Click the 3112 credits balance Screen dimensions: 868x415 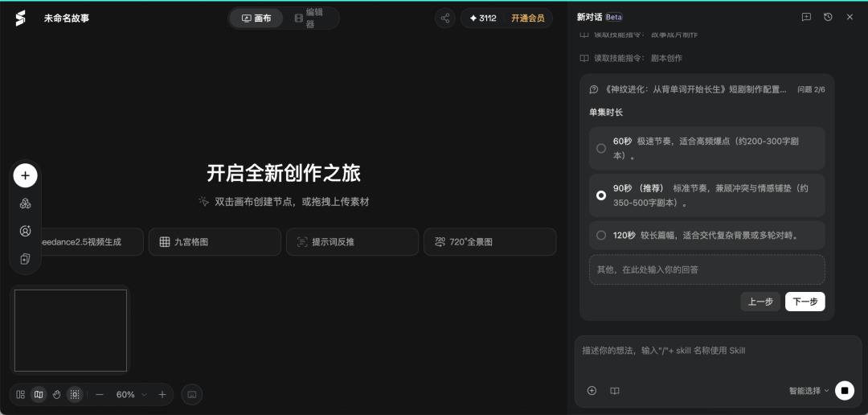(483, 18)
